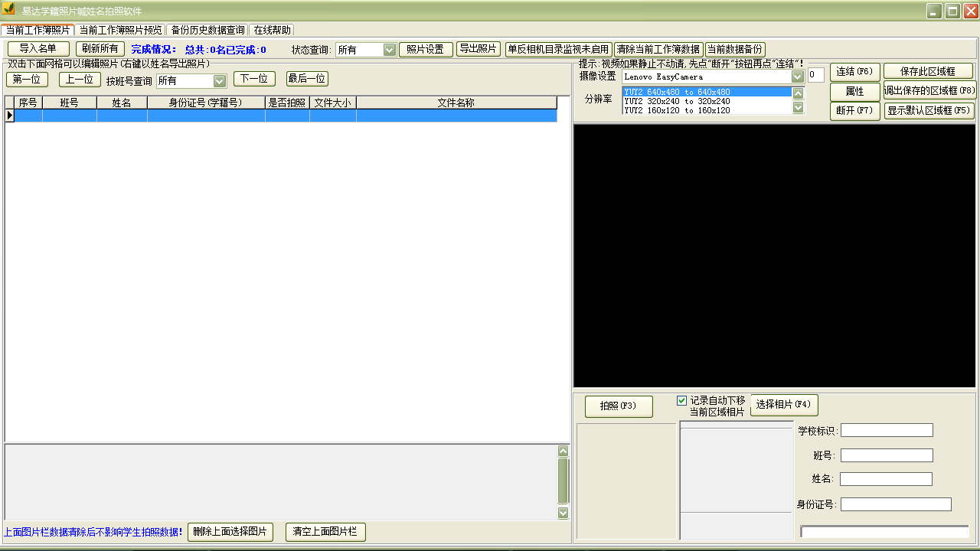The width and height of the screenshot is (980, 551).
Task: Select resolution YUY2 640x480 to 640x480
Action: point(707,92)
